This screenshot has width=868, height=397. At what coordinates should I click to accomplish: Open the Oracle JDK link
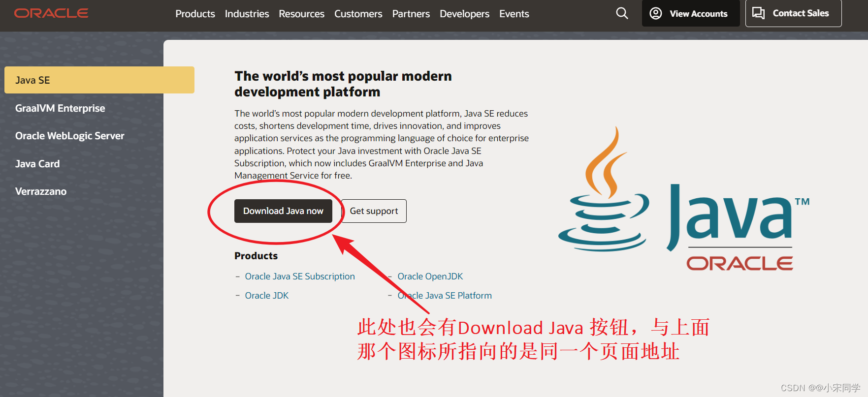(267, 296)
